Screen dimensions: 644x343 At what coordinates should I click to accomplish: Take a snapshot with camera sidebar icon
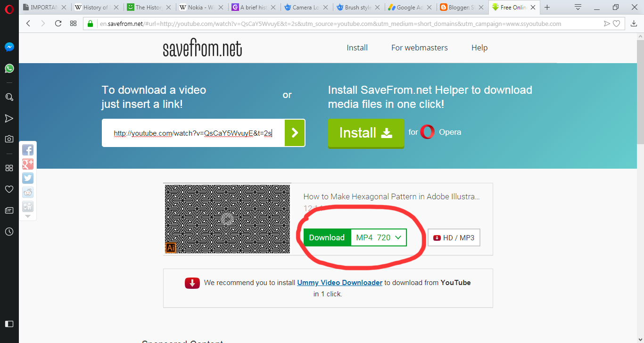(9, 139)
